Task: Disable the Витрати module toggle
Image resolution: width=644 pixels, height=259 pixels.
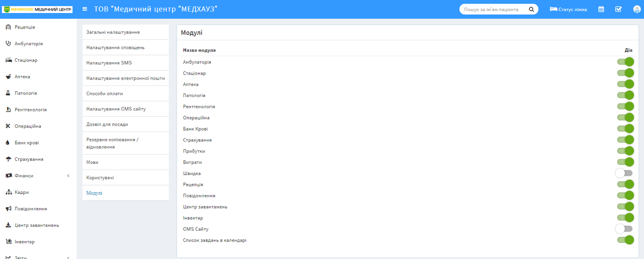Action: coord(625,162)
